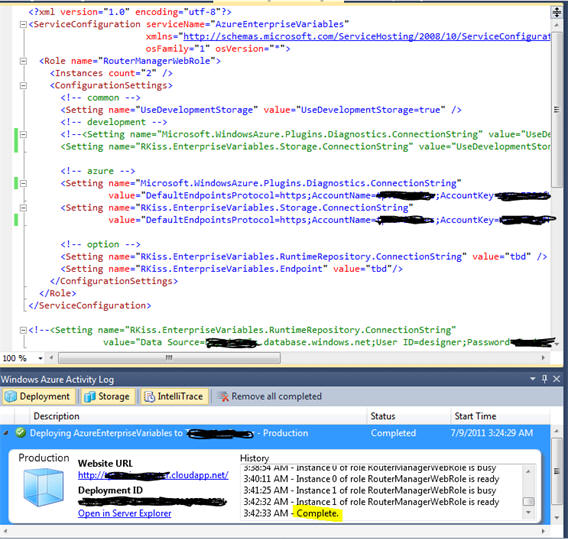Click the RKiss.EnterpriseVariables.Endpoint setting line

click(232, 269)
